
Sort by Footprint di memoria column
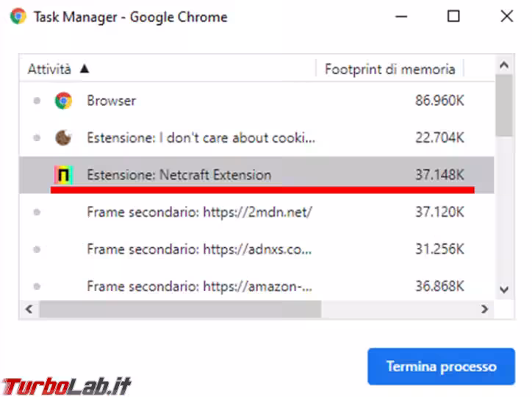click(x=389, y=69)
